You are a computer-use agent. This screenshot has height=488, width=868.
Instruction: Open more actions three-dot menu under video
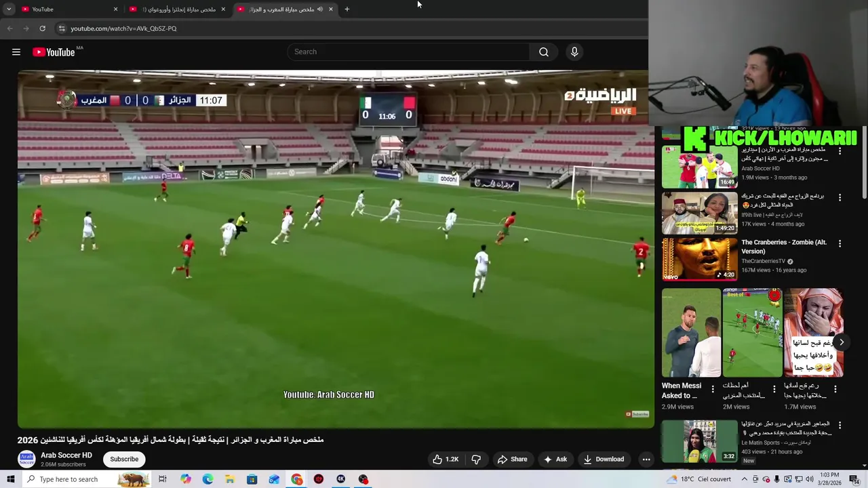pyautogui.click(x=646, y=459)
